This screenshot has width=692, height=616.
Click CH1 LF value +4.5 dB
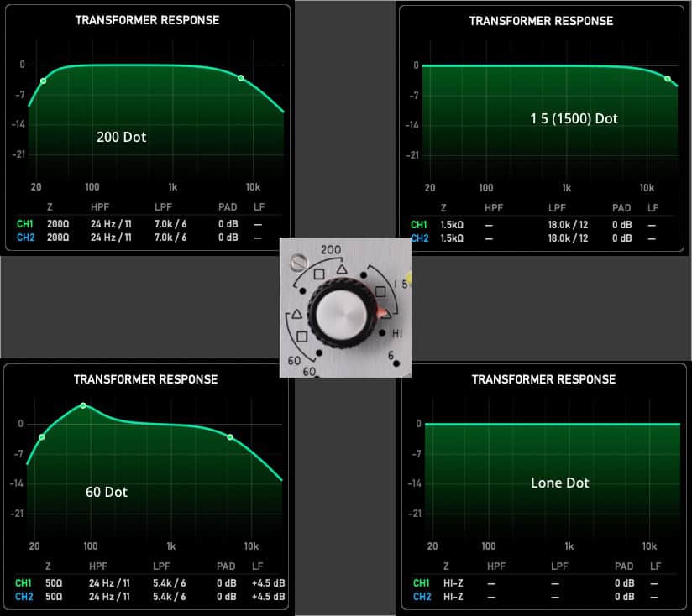pos(269,583)
